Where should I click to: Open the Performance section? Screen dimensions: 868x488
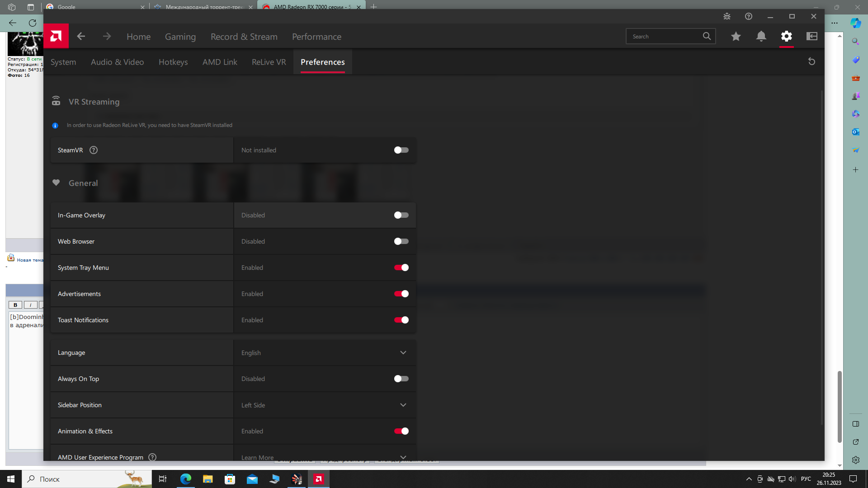pyautogui.click(x=316, y=37)
